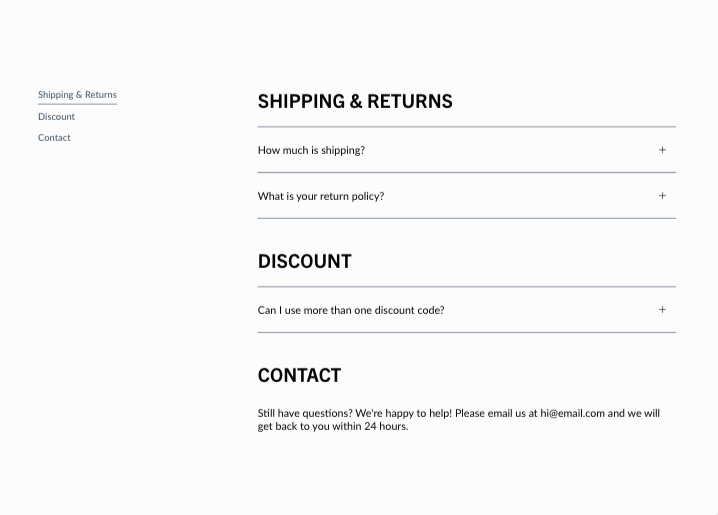Click the 'DISCOUNT' section heading
718x515 pixels.
(305, 261)
